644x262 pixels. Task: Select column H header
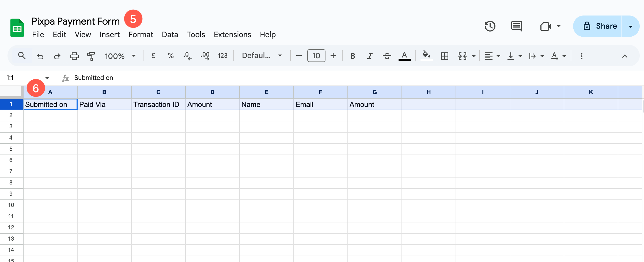[x=429, y=92]
